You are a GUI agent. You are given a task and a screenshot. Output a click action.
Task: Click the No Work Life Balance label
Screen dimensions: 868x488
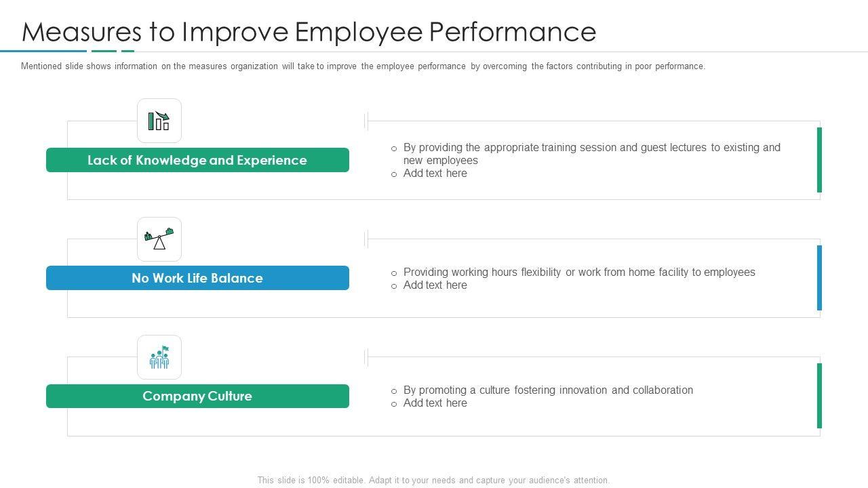point(197,278)
